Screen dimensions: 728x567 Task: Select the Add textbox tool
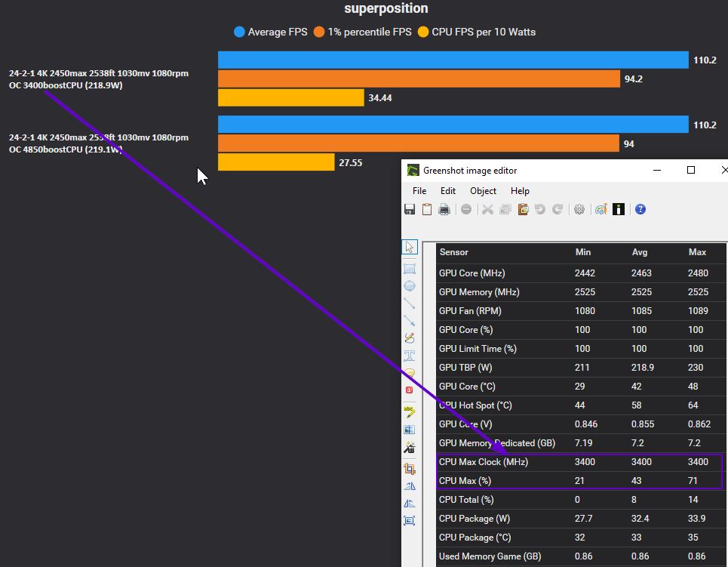[410, 356]
